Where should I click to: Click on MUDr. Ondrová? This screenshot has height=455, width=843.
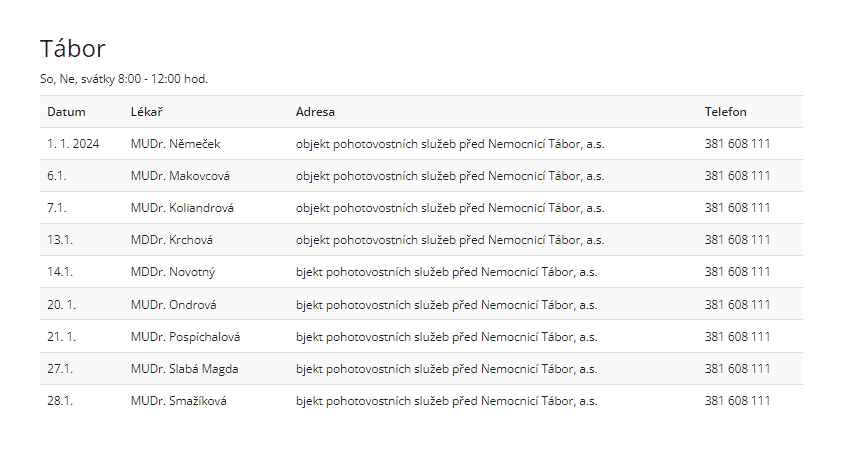(173, 305)
